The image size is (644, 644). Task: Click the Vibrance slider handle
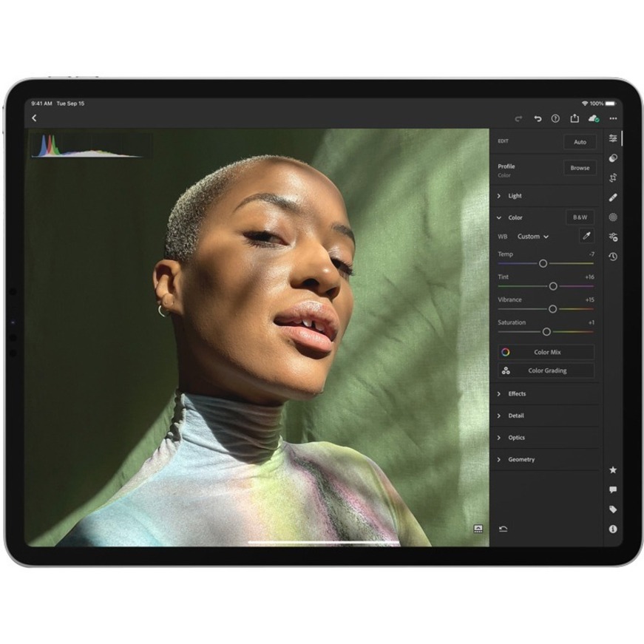coord(552,309)
